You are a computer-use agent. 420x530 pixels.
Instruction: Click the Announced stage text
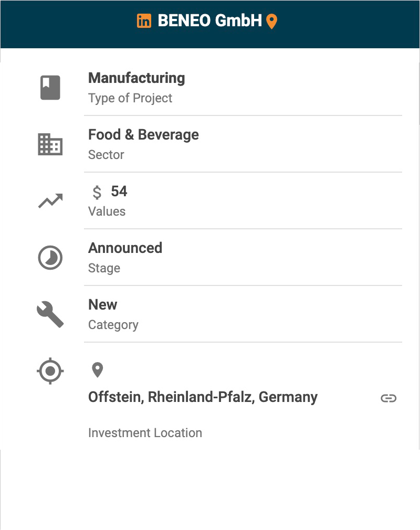(x=125, y=248)
